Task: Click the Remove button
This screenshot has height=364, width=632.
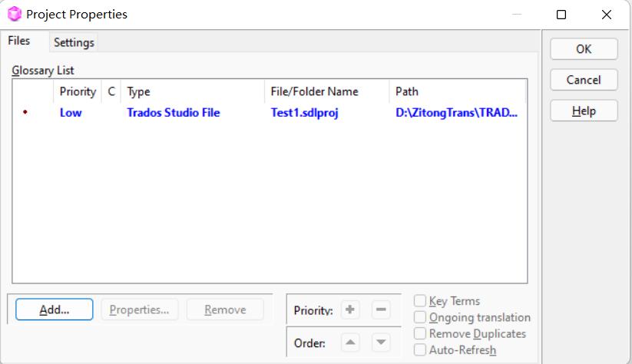Action: pyautogui.click(x=225, y=309)
